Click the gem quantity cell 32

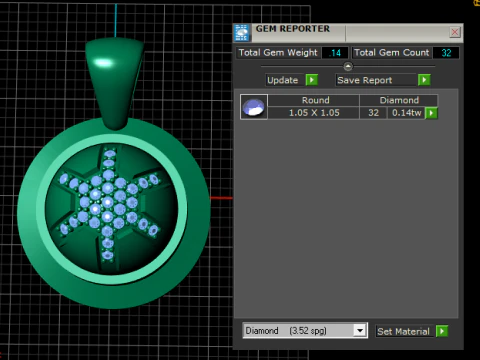pos(373,113)
